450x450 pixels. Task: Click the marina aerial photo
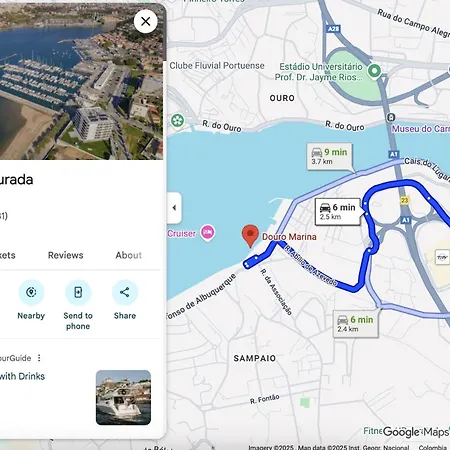coord(82,82)
